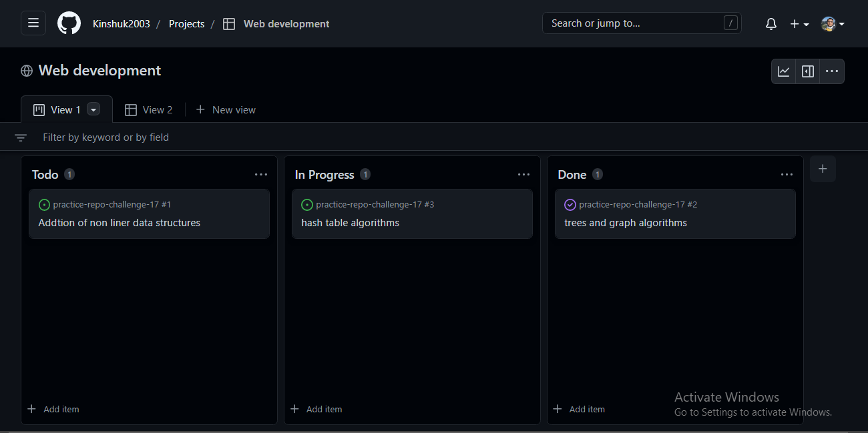Click open-issue icon on card #1
The image size is (868, 433).
(45, 205)
